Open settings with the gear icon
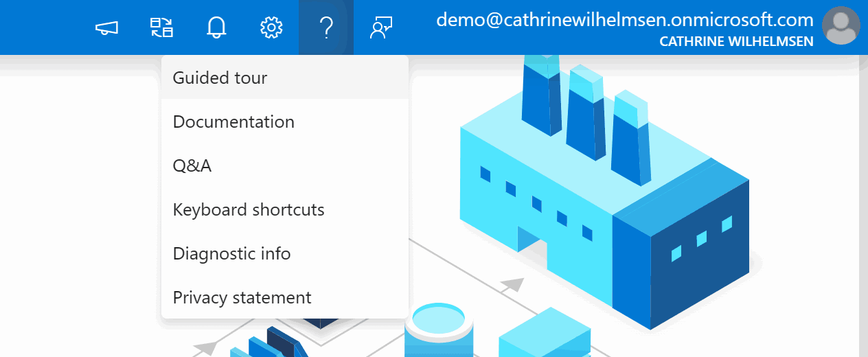Image resolution: width=868 pixels, height=357 pixels. (271, 27)
